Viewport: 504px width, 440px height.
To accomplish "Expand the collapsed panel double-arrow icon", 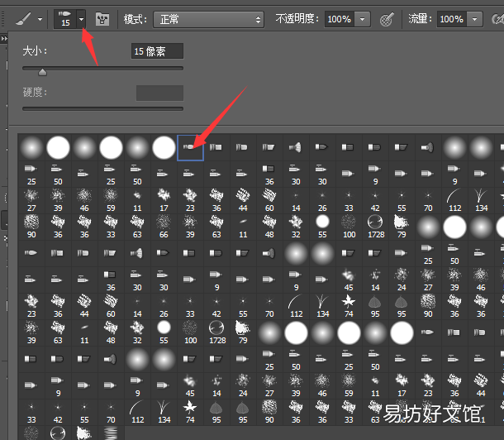I will pyautogui.click(x=4, y=39).
